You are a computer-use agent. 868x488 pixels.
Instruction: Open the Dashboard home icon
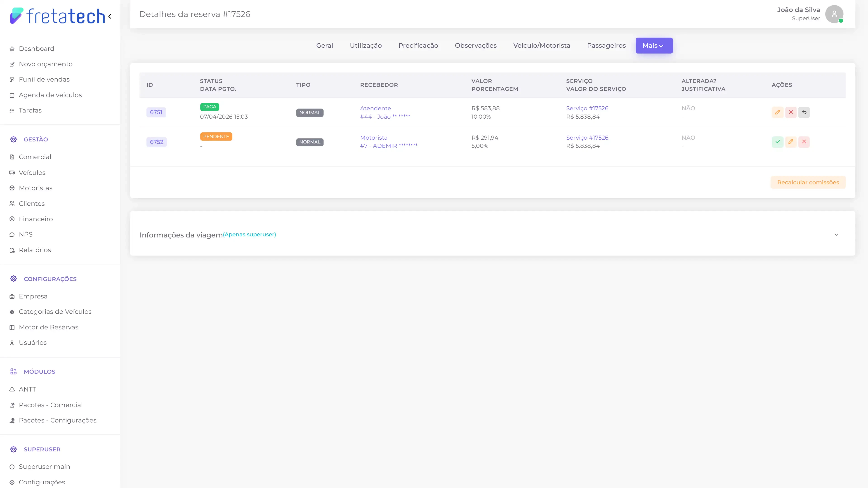(x=12, y=49)
